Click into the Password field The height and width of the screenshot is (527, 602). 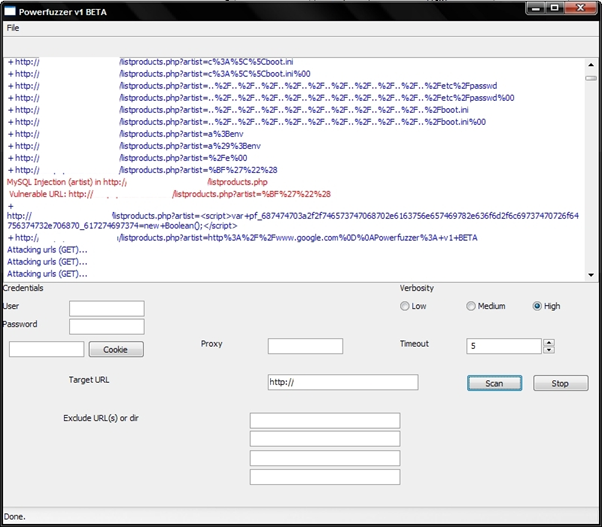pos(106,326)
